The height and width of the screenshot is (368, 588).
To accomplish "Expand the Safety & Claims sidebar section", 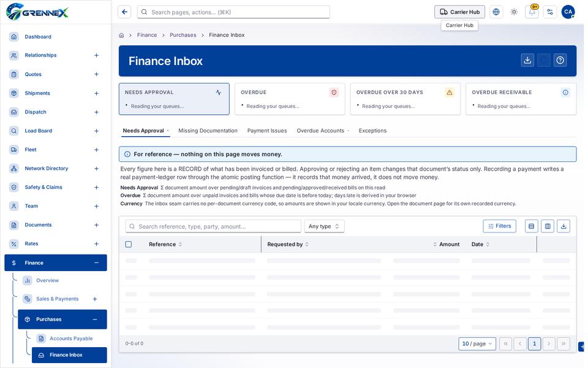I will tap(96, 188).
